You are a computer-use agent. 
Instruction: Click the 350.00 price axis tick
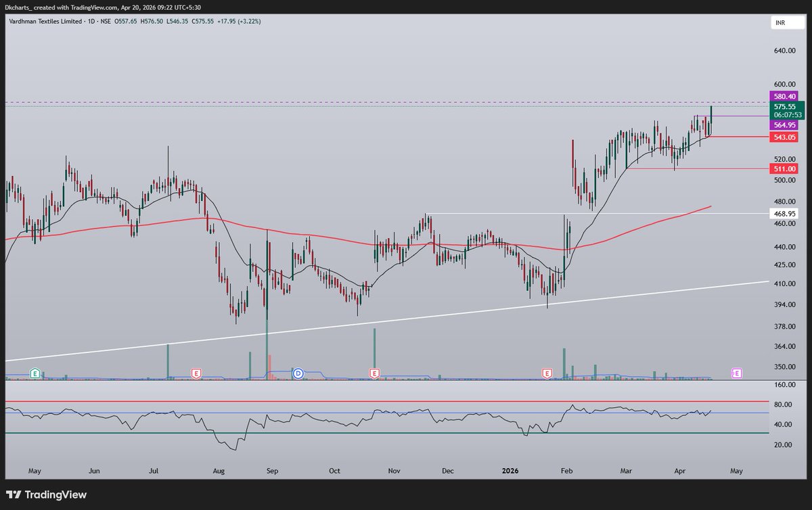coord(784,367)
